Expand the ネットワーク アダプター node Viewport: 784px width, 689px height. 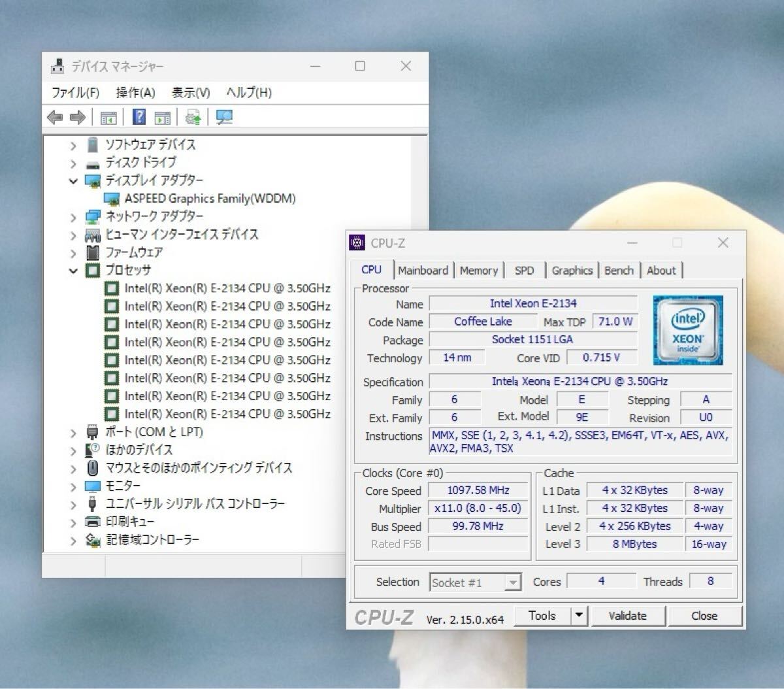pos(73,217)
